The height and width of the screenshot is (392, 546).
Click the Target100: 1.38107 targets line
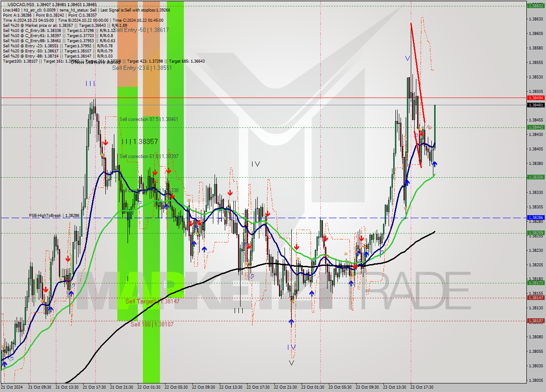coord(104,61)
